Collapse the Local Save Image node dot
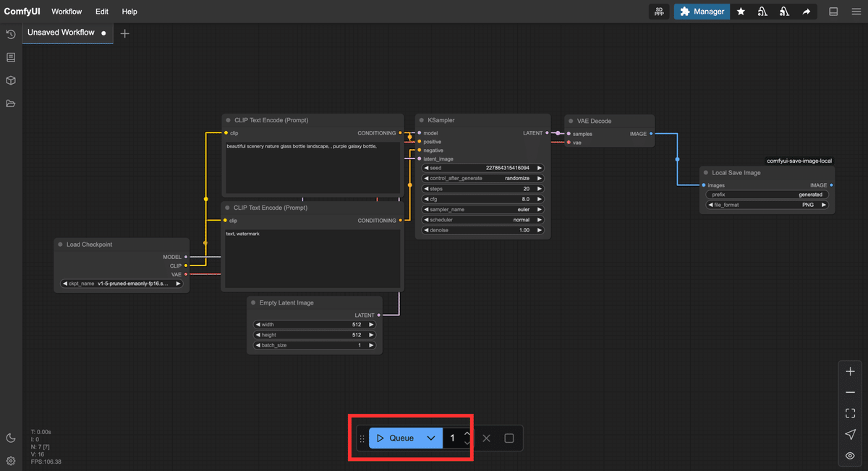 [706, 173]
